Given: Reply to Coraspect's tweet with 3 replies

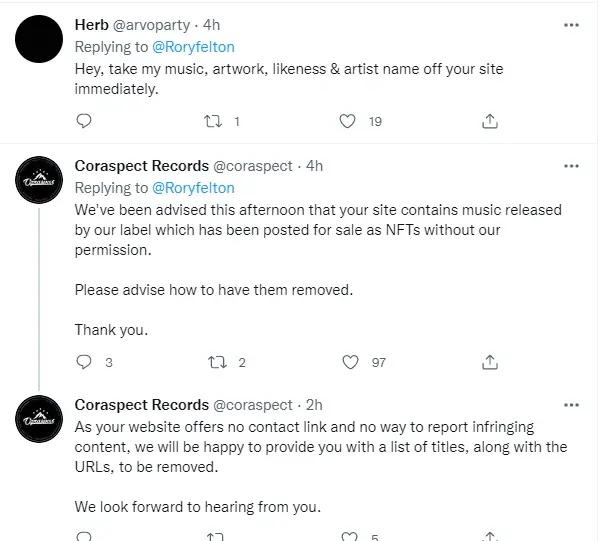Looking at the screenshot, I should (84, 362).
